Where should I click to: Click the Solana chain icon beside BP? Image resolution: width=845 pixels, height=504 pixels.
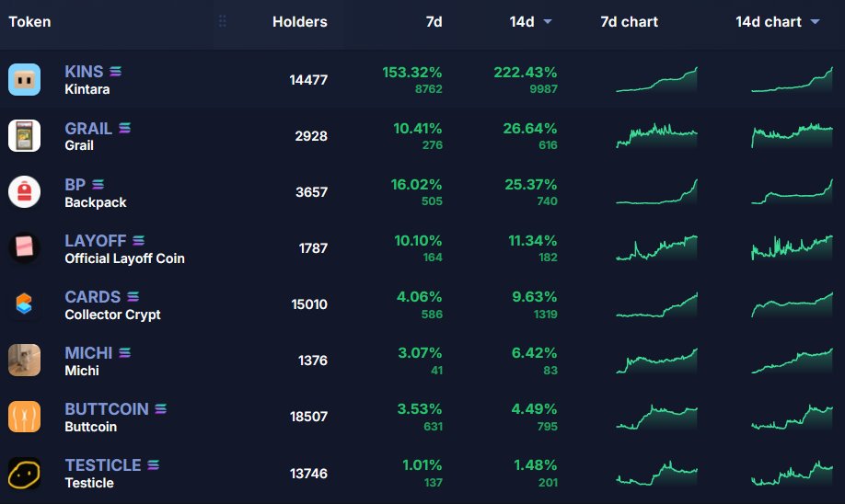pyautogui.click(x=98, y=184)
